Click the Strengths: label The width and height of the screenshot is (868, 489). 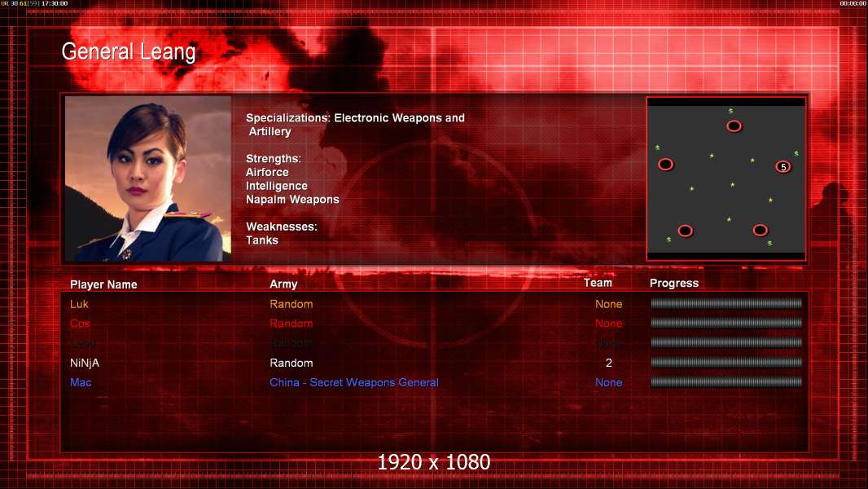[x=274, y=158]
